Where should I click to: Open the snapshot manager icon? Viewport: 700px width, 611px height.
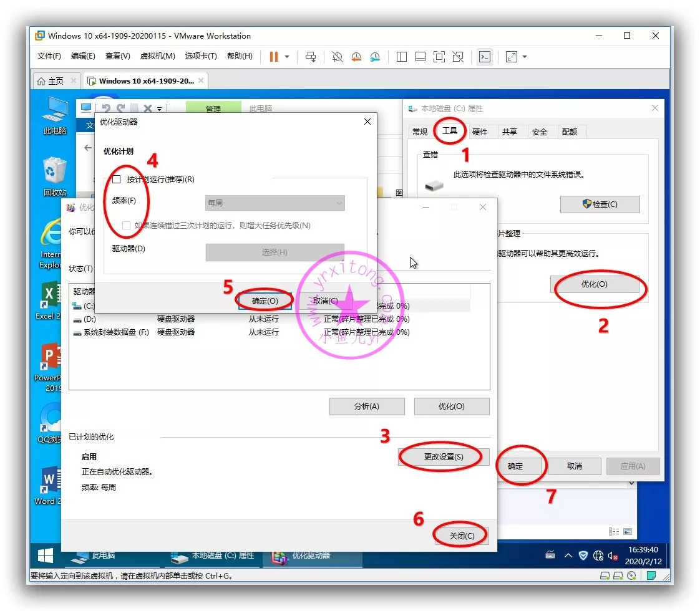[x=375, y=57]
